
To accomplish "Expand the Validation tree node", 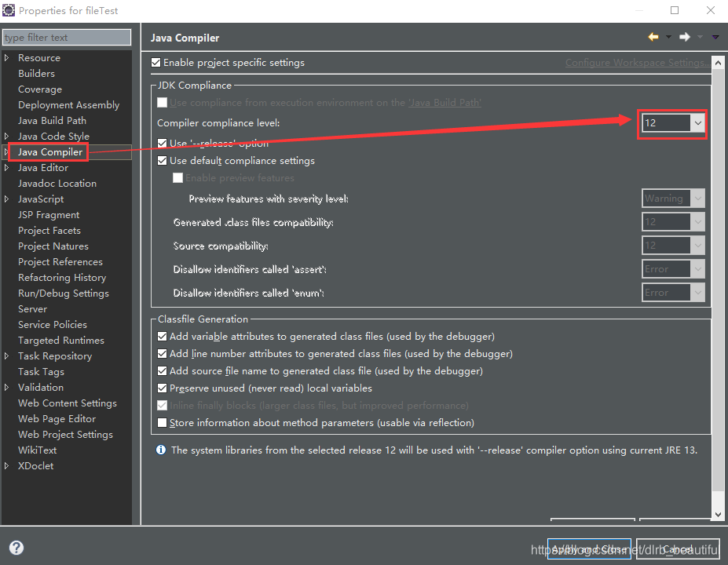I will coord(6,387).
